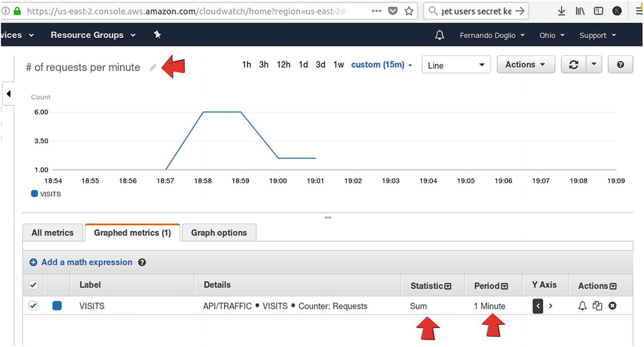Open the help question mark icon
Image resolution: width=644 pixels, height=347 pixels.
click(x=620, y=65)
